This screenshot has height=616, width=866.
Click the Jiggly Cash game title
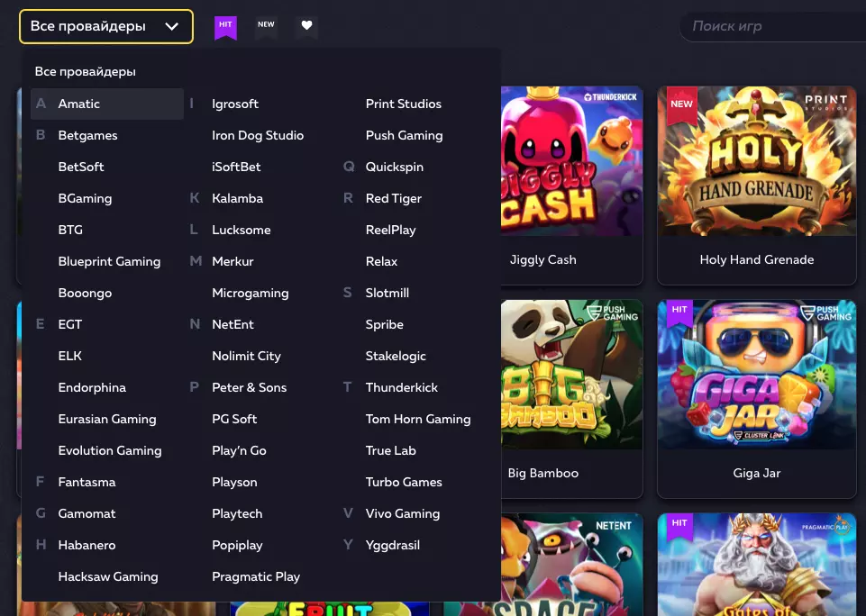pos(542,259)
